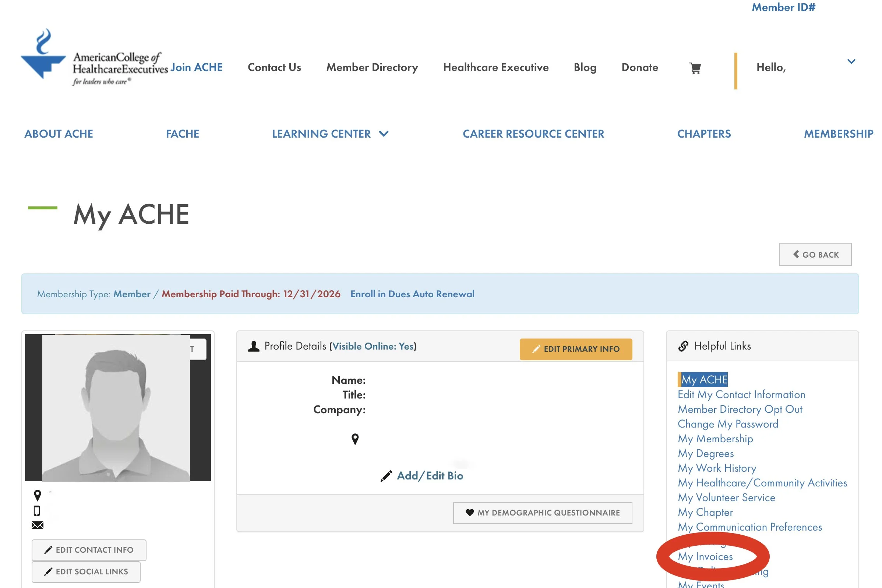The height and width of the screenshot is (588, 882).
Task: Open the Chapters navigation item
Action: [704, 134]
